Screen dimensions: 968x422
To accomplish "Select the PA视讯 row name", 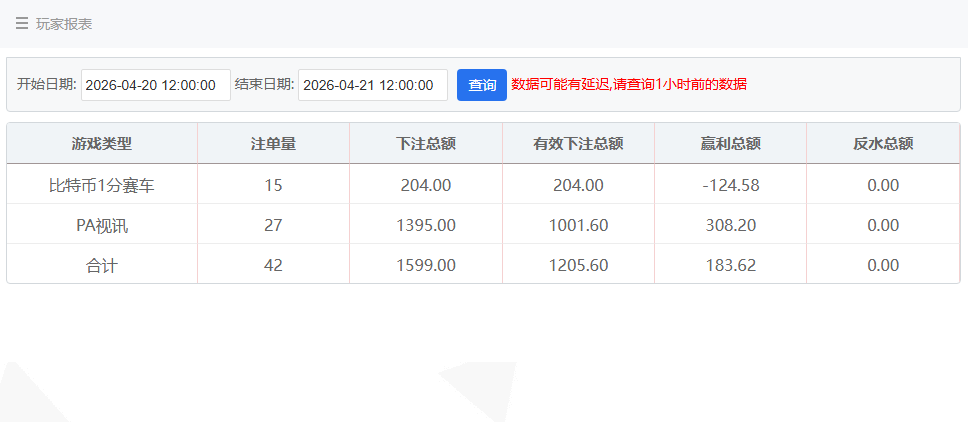I will [102, 225].
